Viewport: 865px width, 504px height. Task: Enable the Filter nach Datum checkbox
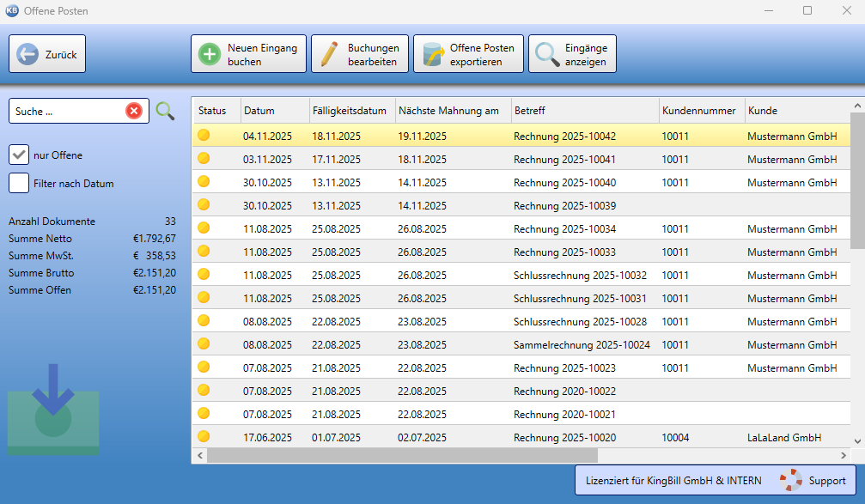coord(19,183)
